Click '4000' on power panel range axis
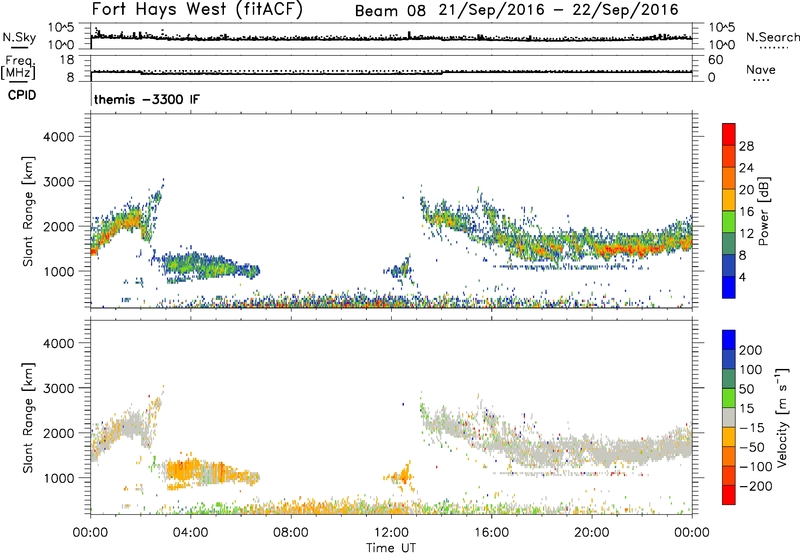Viewport: 800px width, 554px height. click(x=58, y=137)
